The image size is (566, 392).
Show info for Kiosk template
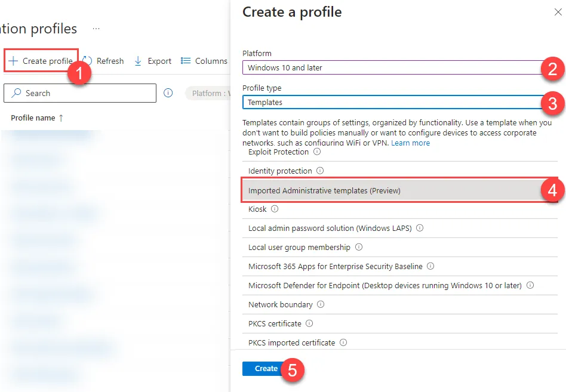[x=275, y=209]
